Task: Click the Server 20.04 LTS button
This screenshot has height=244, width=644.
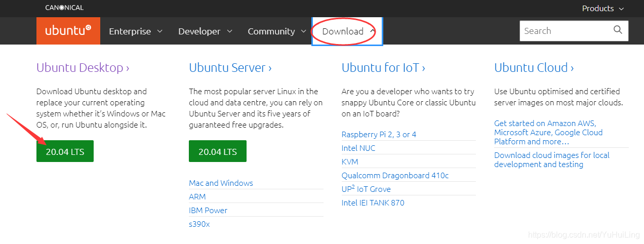Action: [218, 151]
